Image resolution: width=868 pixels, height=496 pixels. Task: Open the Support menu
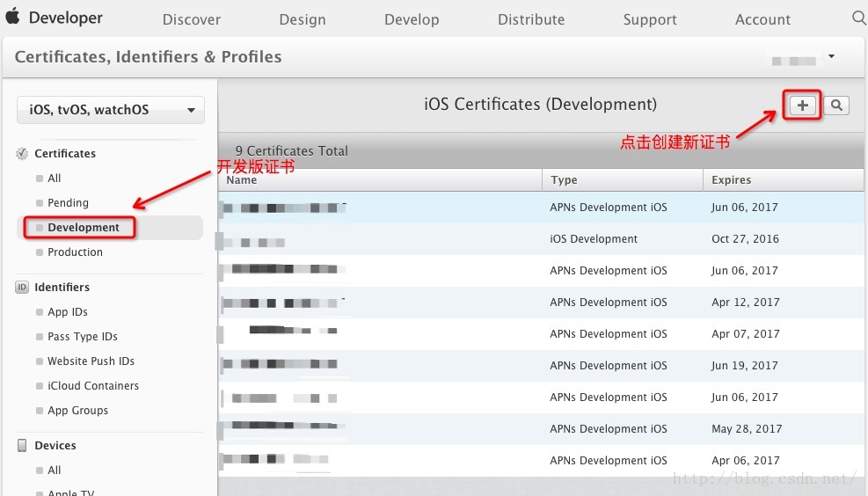pyautogui.click(x=650, y=19)
